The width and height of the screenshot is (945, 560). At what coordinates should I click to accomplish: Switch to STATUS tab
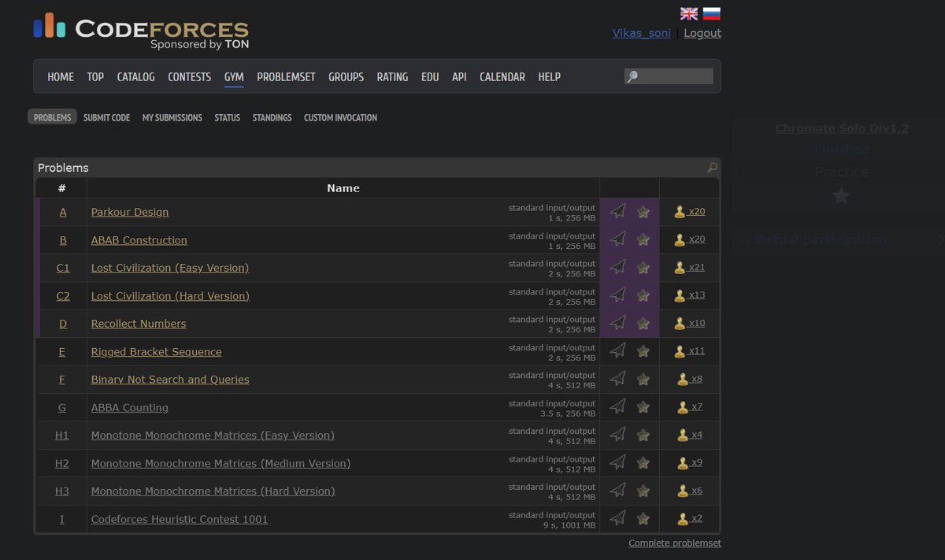(228, 117)
